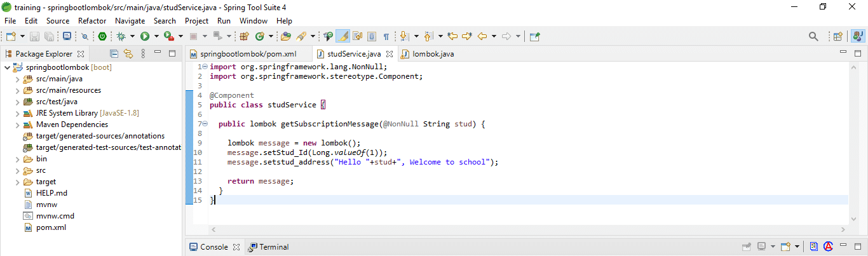Click the Stop square icon
The width and height of the screenshot is (868, 256).
[193, 36]
